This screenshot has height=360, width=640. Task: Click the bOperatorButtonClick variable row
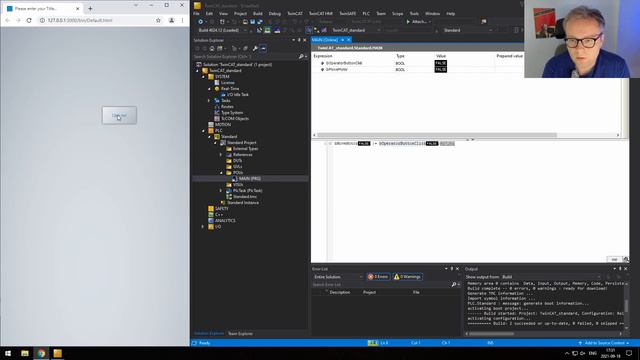coord(417,63)
